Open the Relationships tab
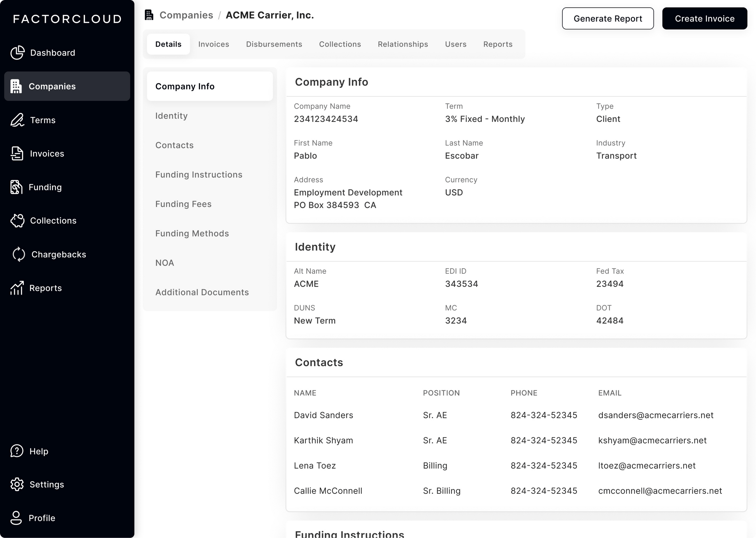756x538 pixels. pos(403,44)
